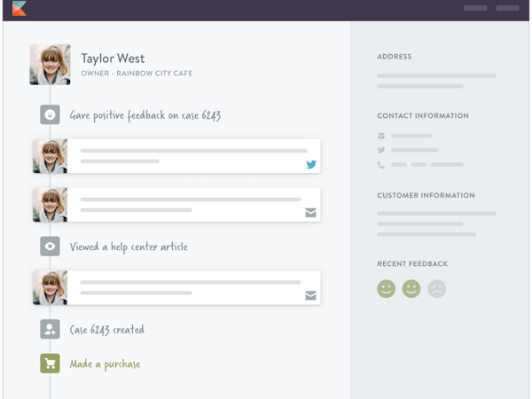Select the first green happy feedback face

(x=386, y=288)
